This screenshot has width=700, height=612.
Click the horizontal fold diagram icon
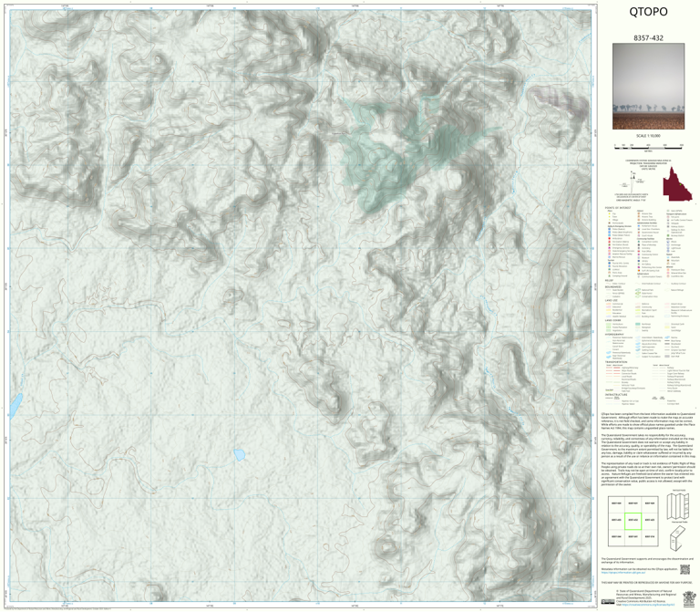point(678,506)
